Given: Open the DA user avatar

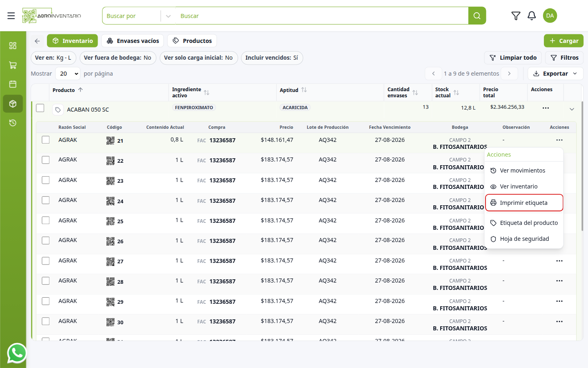Looking at the screenshot, I should pos(550,16).
